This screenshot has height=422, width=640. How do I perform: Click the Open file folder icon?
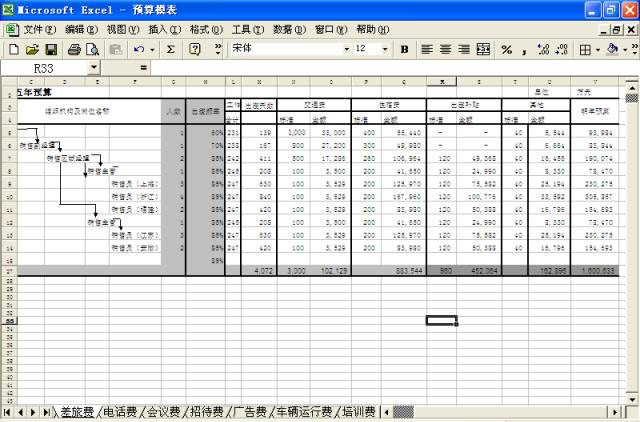point(32,49)
